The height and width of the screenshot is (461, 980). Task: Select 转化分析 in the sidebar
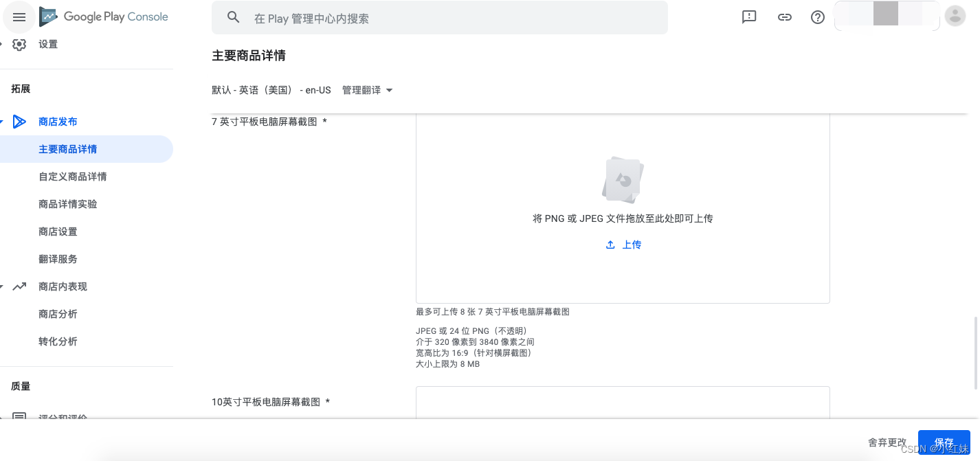click(58, 341)
